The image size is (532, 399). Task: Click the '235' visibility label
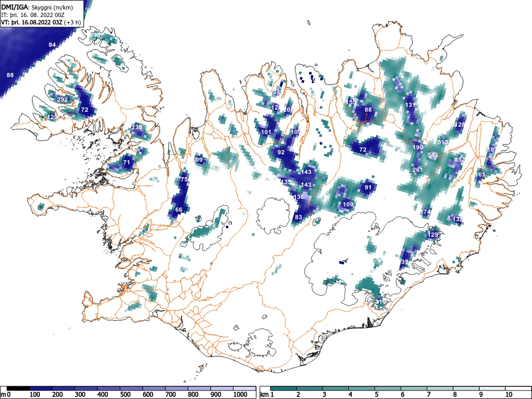[137, 127]
